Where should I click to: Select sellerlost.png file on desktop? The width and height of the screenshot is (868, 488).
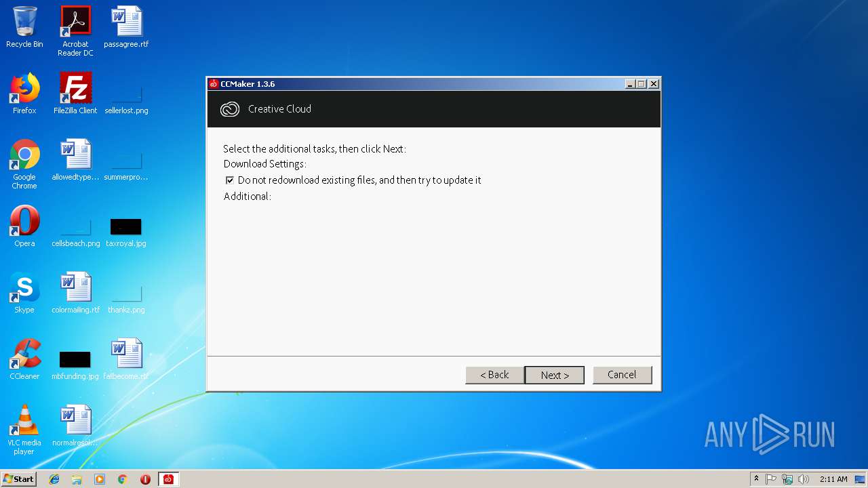pyautogui.click(x=126, y=98)
